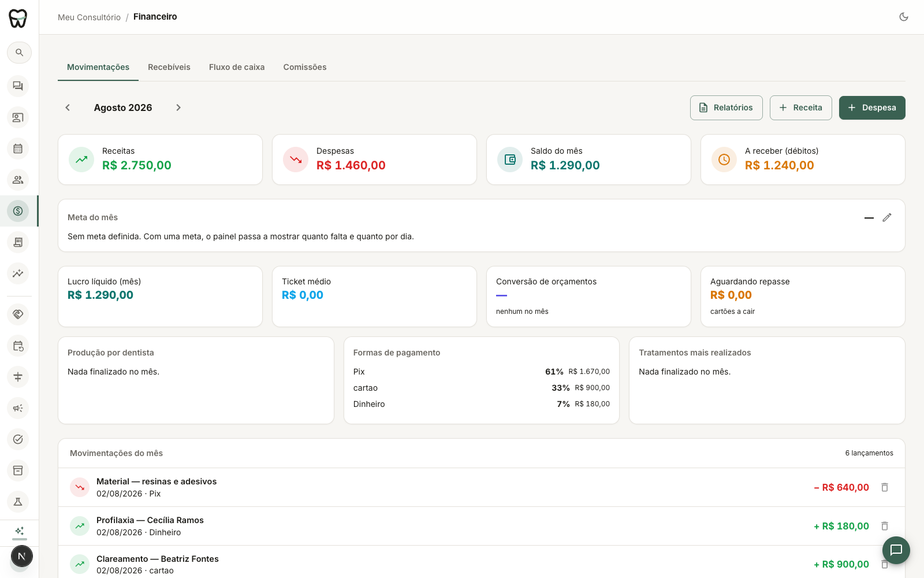This screenshot has height=578, width=924.
Task: Open the handshake sidebar icon
Action: [x=18, y=314]
